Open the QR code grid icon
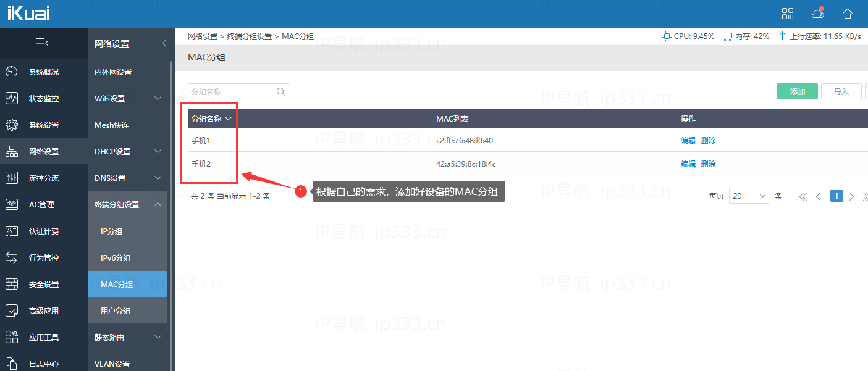Screen dimensions: 868x371 coord(788,14)
